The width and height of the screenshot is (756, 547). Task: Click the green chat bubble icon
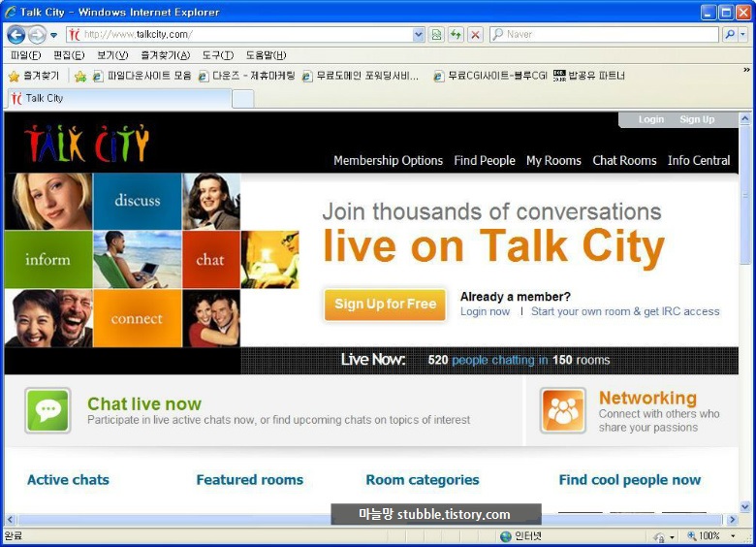pos(47,410)
